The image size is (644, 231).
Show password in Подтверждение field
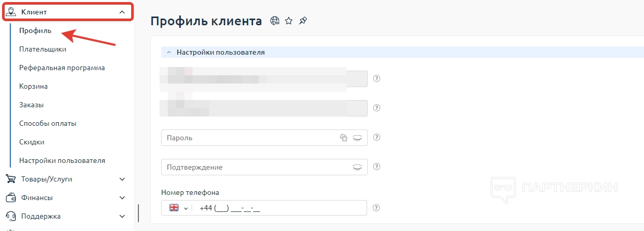(357, 167)
